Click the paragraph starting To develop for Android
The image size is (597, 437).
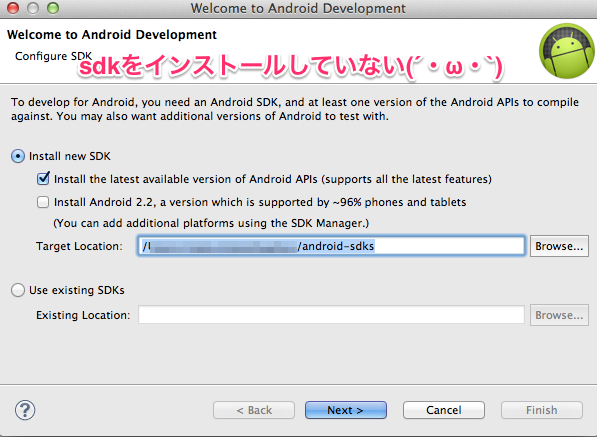295,109
